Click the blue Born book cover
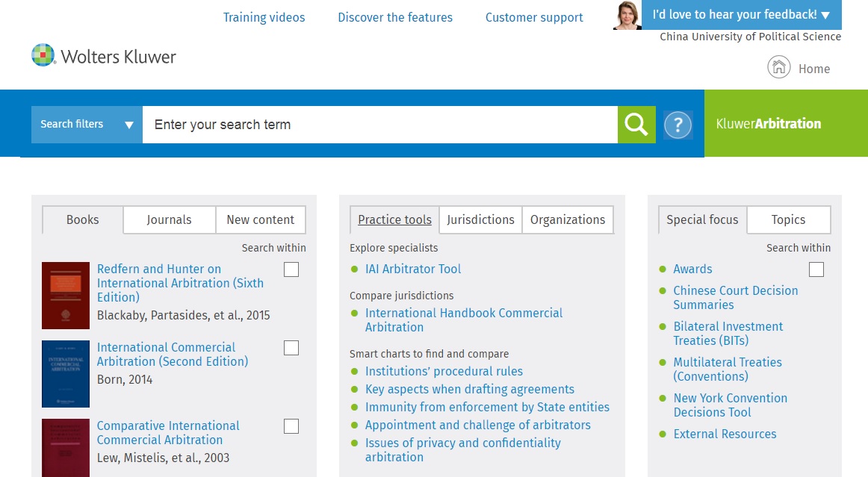Viewport: 868px width, 477px height. (x=66, y=374)
